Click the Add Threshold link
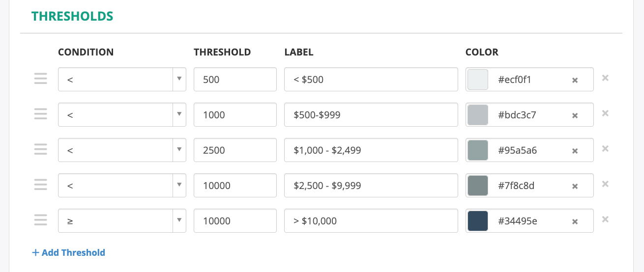 (x=69, y=253)
